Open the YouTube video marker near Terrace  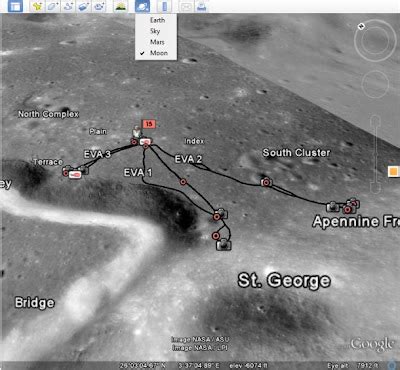(75, 175)
